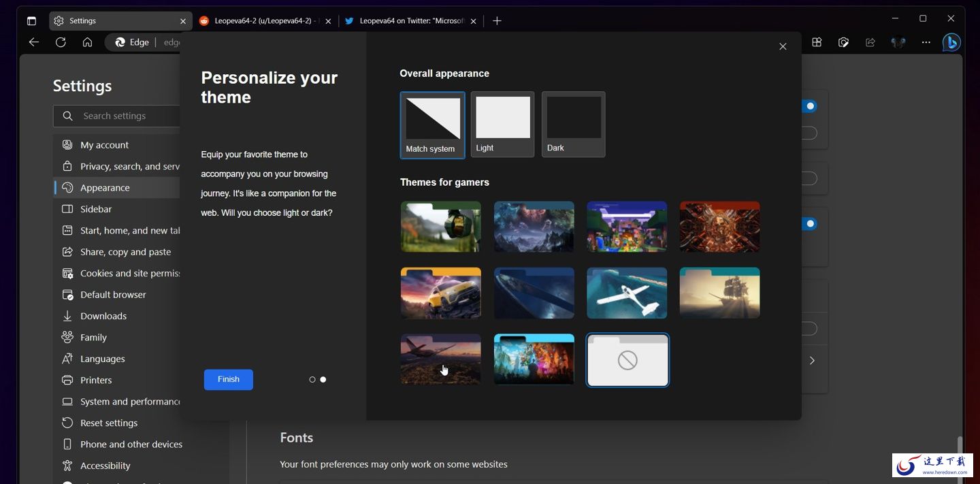Switch to the Leopeva64 on Twitter tab
980x484 pixels.
410,21
